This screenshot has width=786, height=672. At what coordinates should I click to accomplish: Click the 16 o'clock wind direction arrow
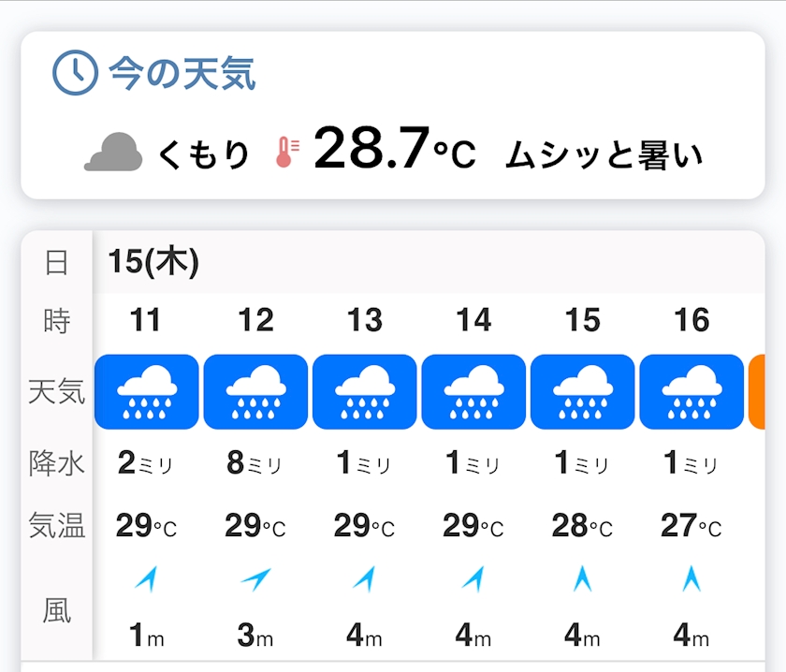tap(691, 580)
